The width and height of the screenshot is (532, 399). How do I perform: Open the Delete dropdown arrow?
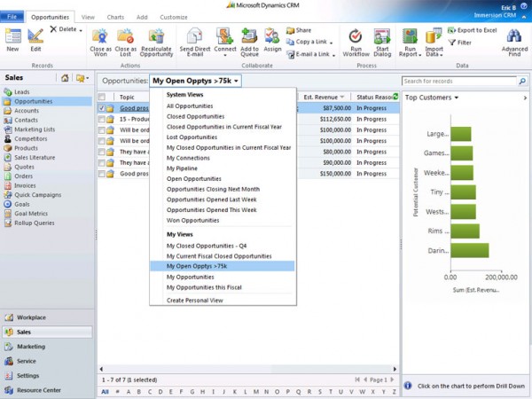click(81, 30)
